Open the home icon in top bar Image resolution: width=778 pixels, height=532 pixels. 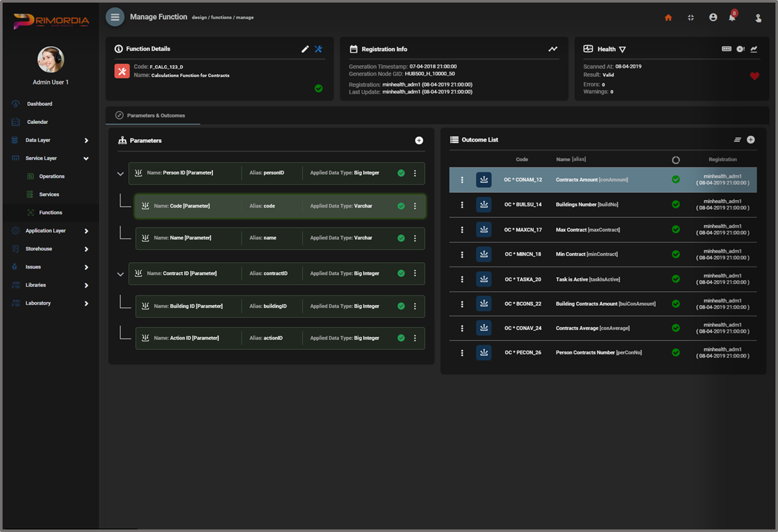pyautogui.click(x=668, y=18)
